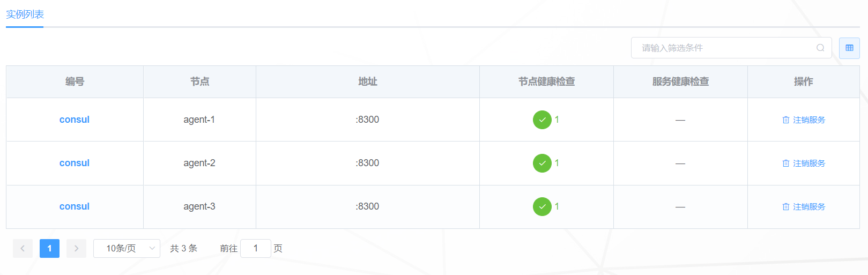Click trash icon in agent-3 row
This screenshot has height=275, width=868.
(x=786, y=207)
